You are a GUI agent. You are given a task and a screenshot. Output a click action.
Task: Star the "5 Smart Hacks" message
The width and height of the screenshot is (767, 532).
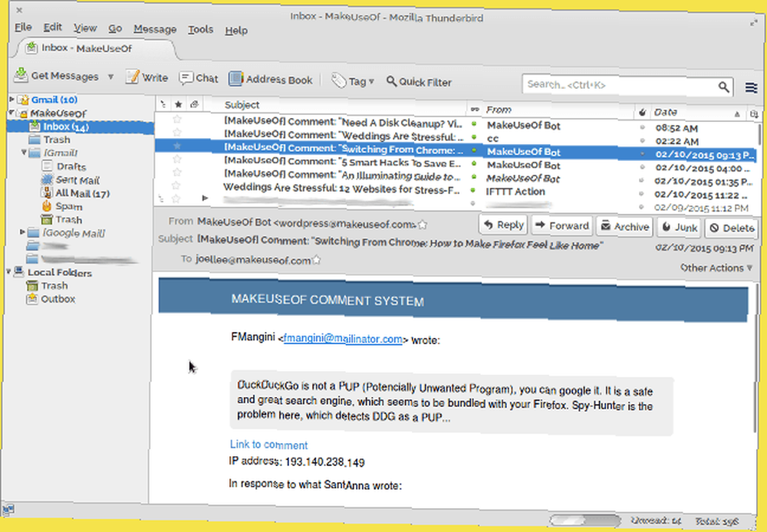point(177,159)
